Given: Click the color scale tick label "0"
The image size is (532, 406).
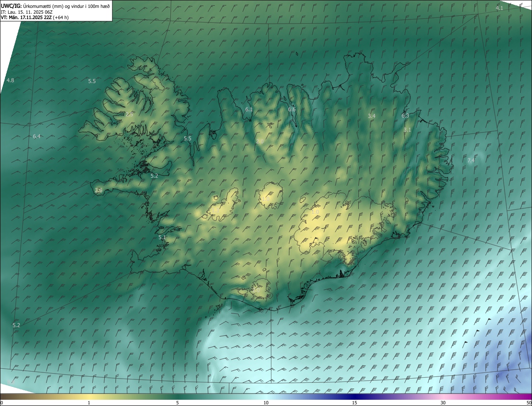Looking at the screenshot, I should tap(2, 403).
